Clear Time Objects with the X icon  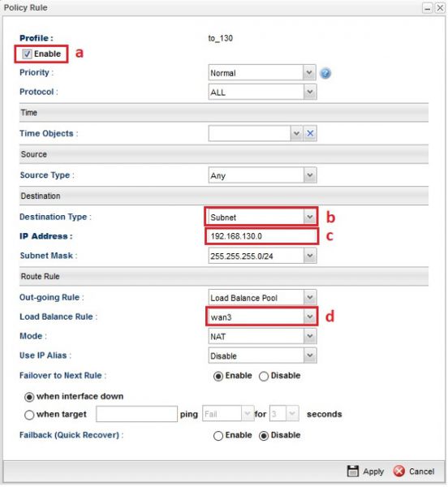(x=309, y=134)
